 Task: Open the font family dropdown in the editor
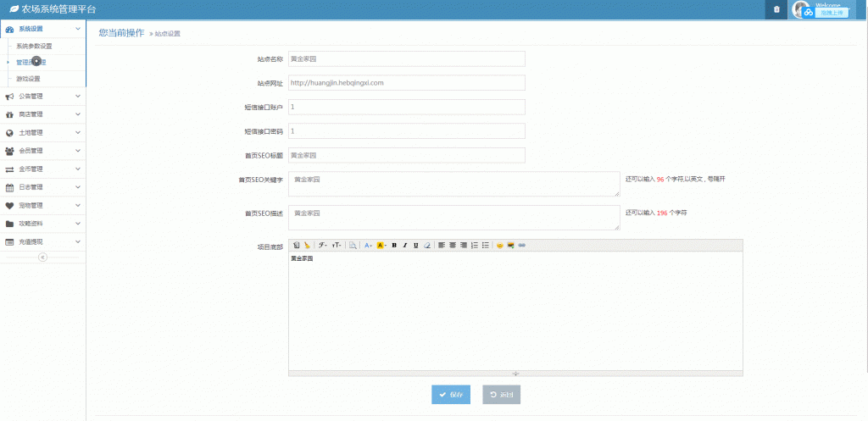(x=323, y=246)
